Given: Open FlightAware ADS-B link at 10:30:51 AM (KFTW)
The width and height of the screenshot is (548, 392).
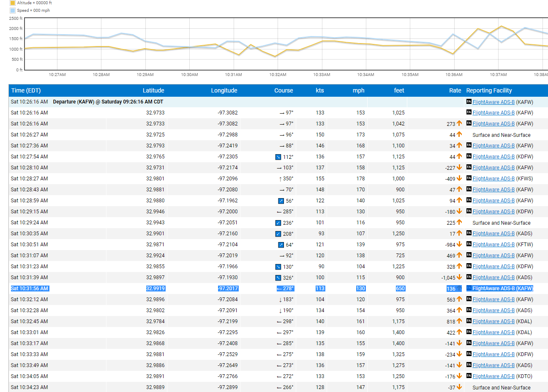Looking at the screenshot, I should coord(493,245).
